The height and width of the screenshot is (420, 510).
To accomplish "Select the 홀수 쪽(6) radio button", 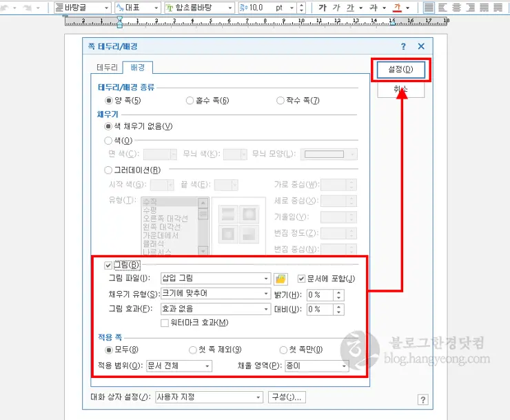I will click(190, 101).
